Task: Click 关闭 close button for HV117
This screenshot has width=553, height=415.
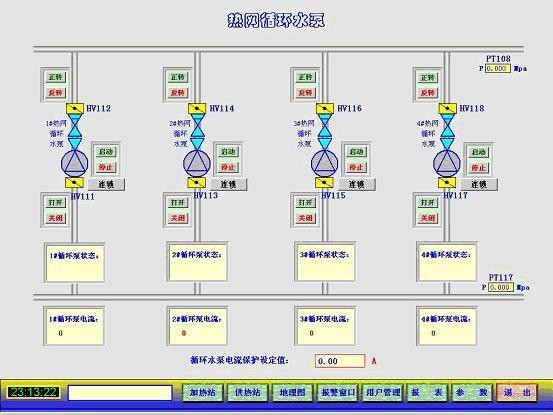Action: [x=428, y=218]
